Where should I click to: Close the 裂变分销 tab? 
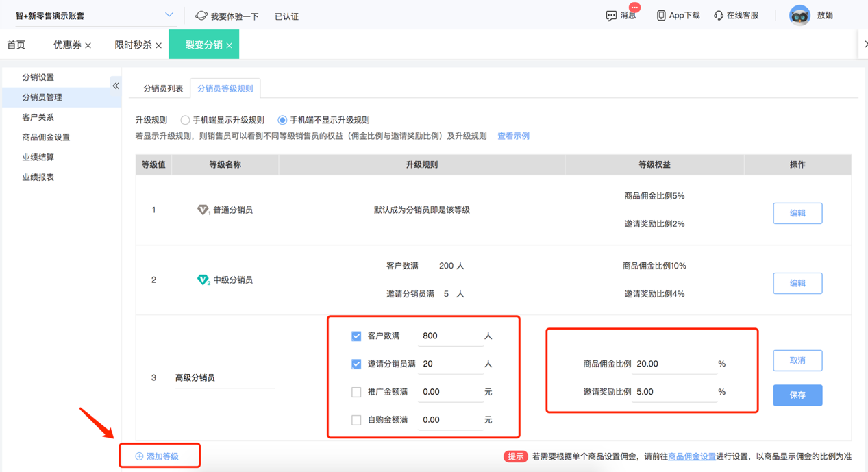tap(229, 45)
